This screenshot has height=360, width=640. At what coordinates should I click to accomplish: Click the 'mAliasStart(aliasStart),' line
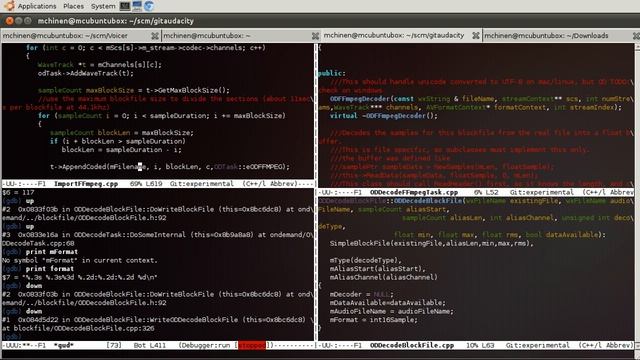(377, 269)
